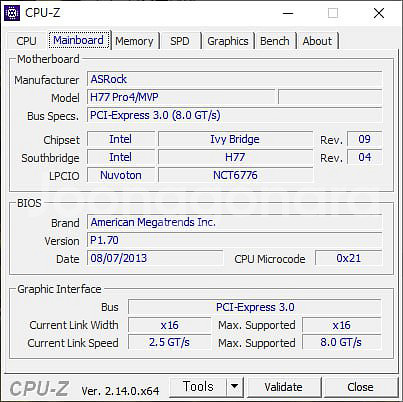403x402 pixels.
Task: Click the PCI-Express 3.0 (8.0 GT/s) bus specs
Action: (x=235, y=115)
